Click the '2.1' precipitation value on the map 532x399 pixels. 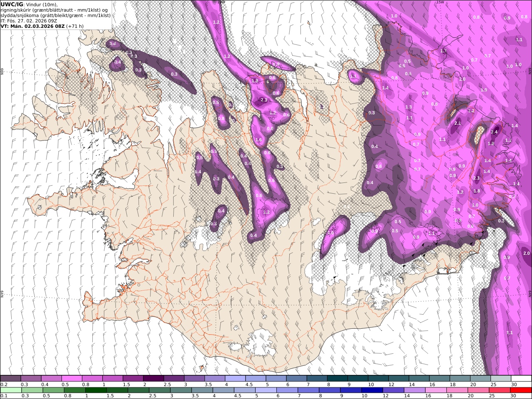tap(458, 123)
